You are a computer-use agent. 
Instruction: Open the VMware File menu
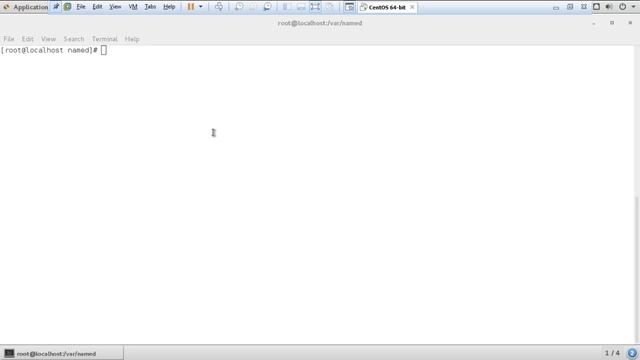pos(81,7)
